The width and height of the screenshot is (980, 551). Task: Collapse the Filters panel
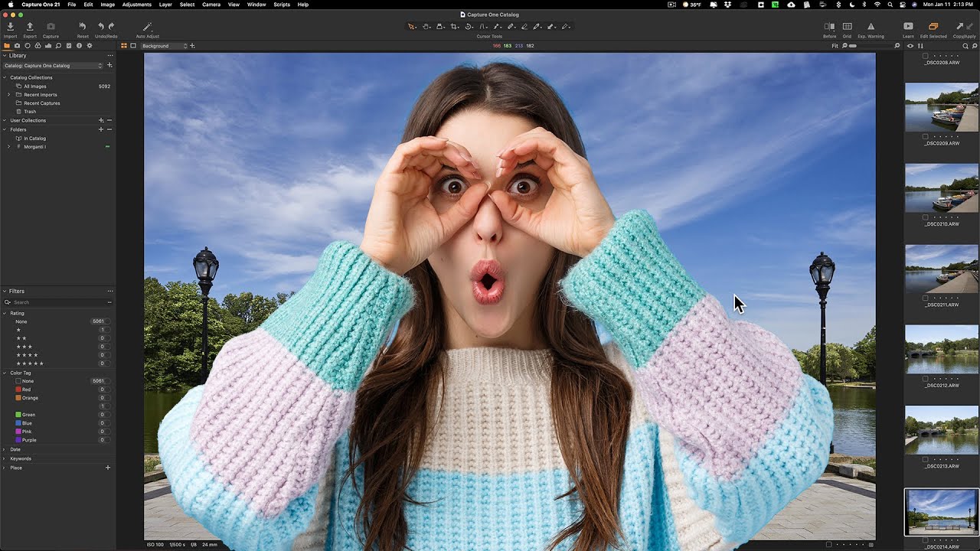click(5, 292)
